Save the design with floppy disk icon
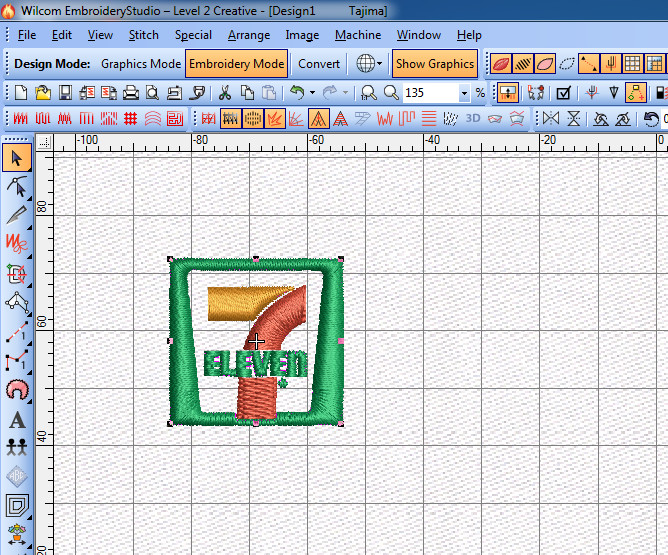 tap(65, 92)
